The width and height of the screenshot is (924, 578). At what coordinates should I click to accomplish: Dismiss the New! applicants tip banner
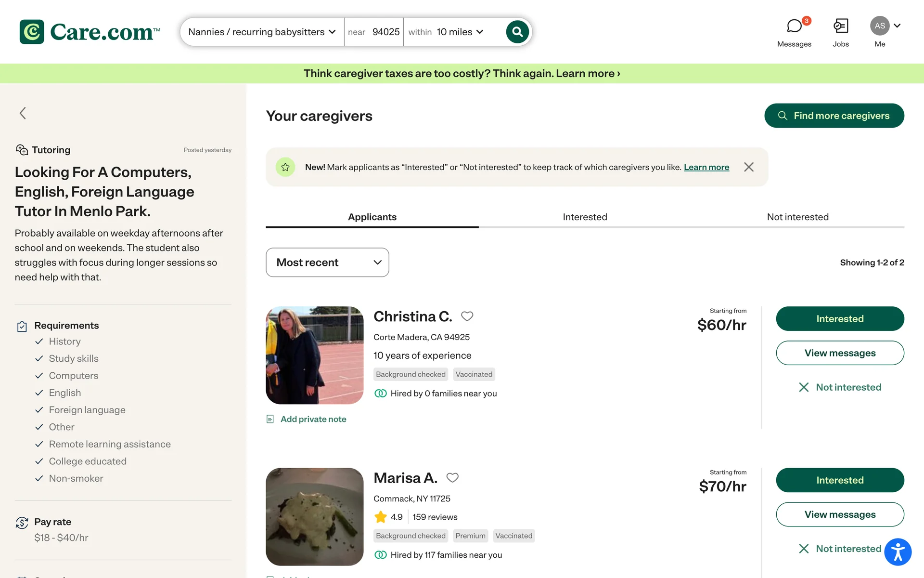749,167
